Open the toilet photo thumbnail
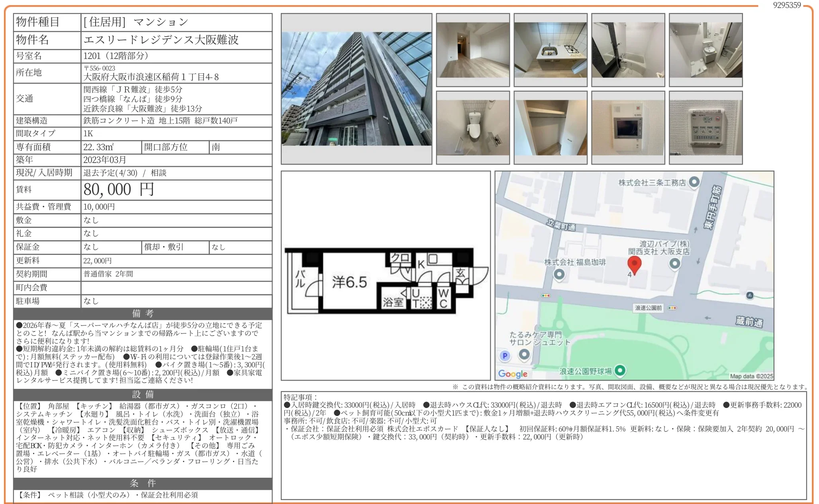 [472, 127]
